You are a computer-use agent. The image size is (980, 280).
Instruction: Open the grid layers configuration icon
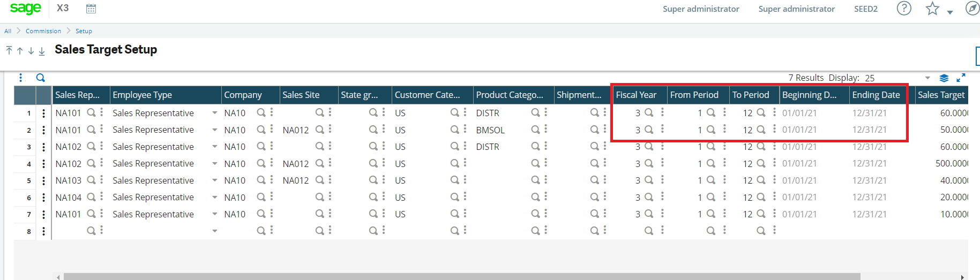click(944, 78)
